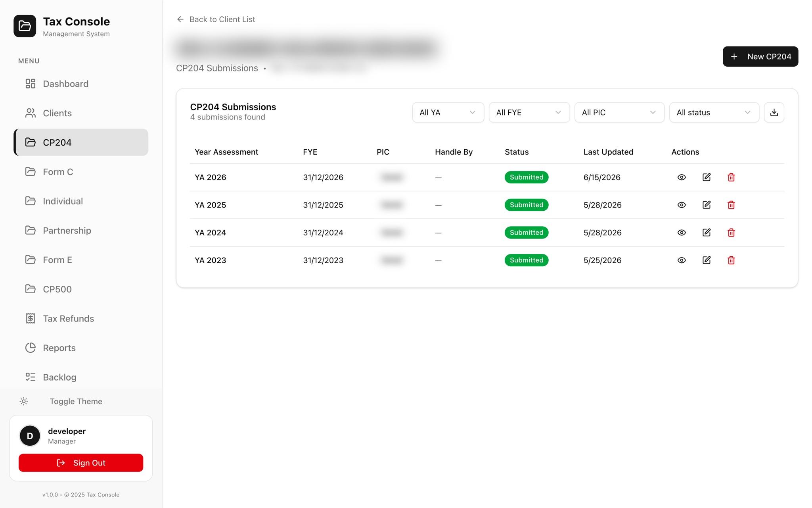812x508 pixels.
Task: View the YA 2026 submission via eye icon
Action: (x=682, y=177)
